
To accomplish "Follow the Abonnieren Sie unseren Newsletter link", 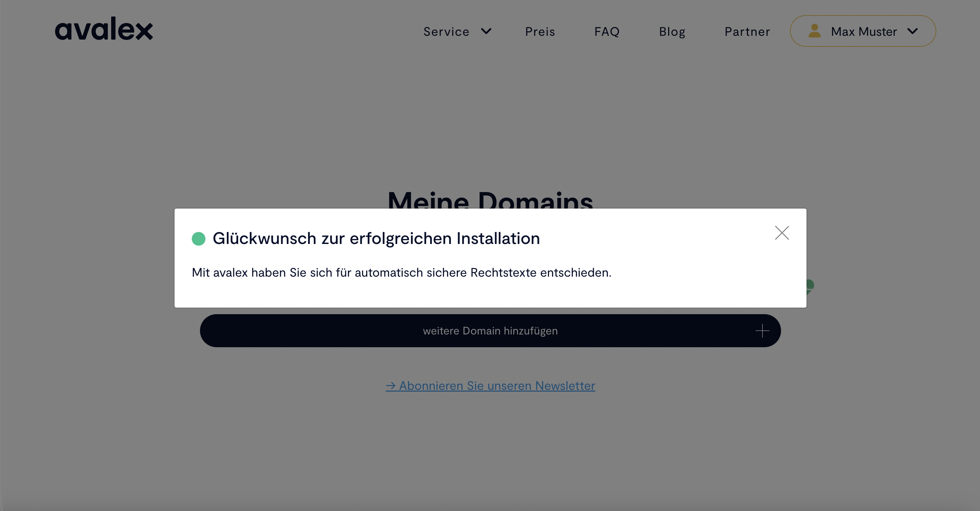I will pyautogui.click(x=491, y=385).
